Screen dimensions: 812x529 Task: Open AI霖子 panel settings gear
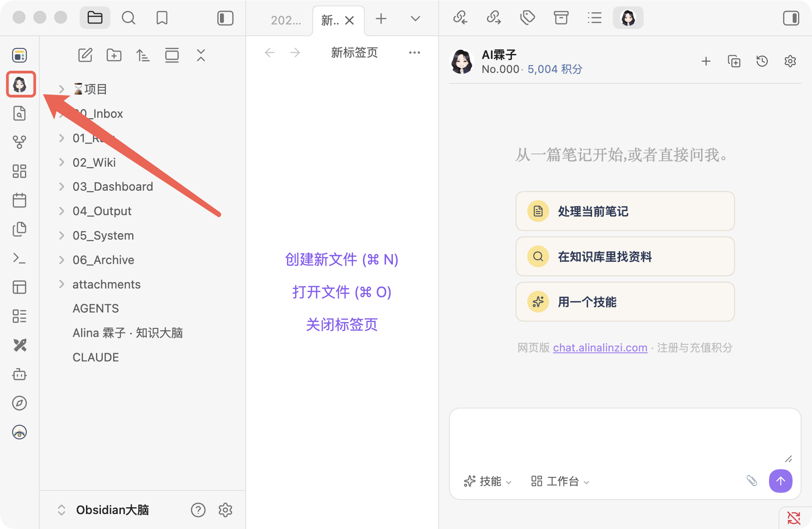(x=790, y=61)
